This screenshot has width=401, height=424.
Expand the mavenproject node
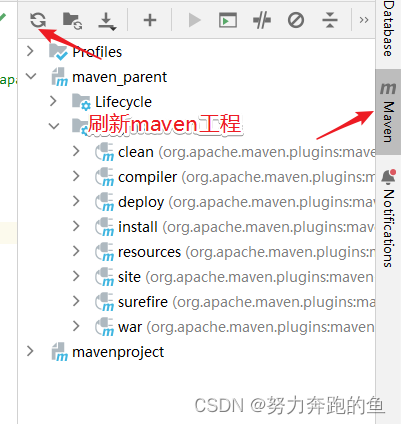coord(30,351)
